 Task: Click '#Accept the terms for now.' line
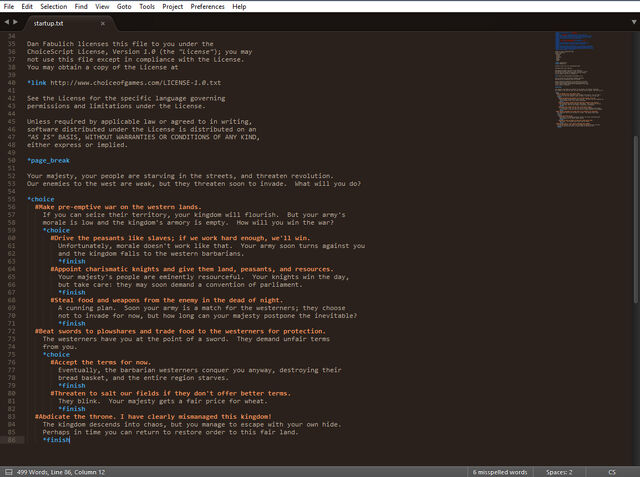click(x=100, y=362)
